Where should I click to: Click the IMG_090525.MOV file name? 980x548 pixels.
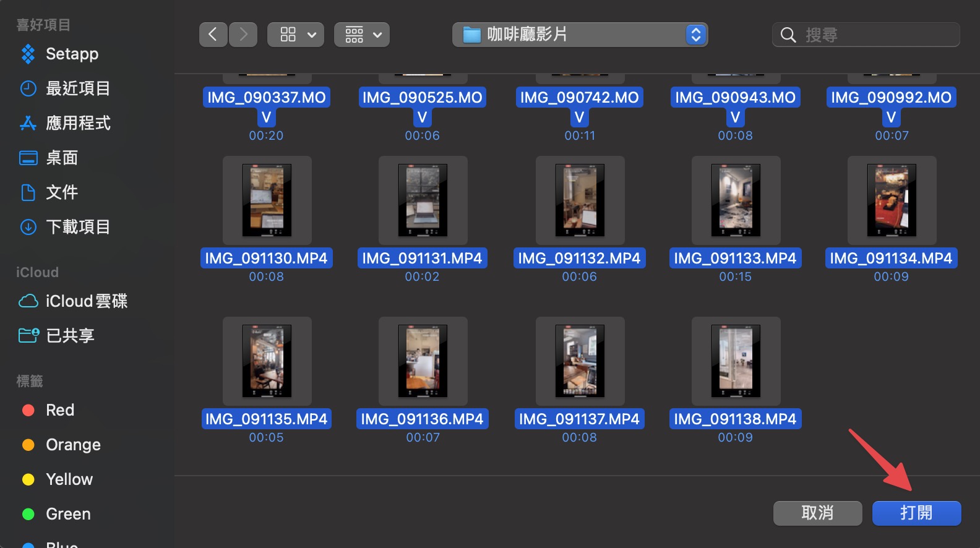coord(423,107)
